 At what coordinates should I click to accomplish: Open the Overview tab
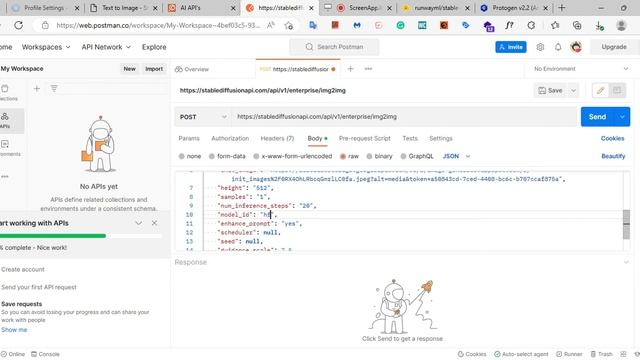pyautogui.click(x=192, y=69)
